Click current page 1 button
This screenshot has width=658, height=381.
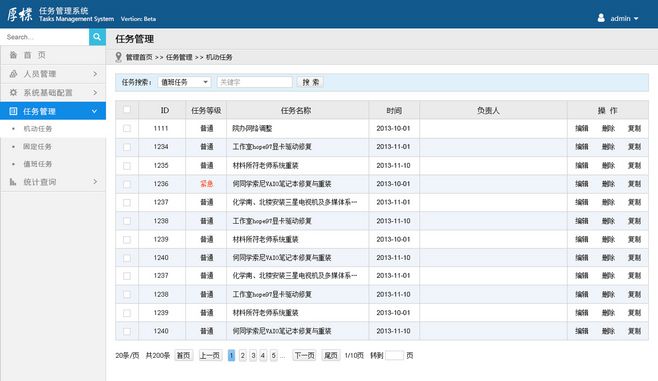tap(231, 355)
